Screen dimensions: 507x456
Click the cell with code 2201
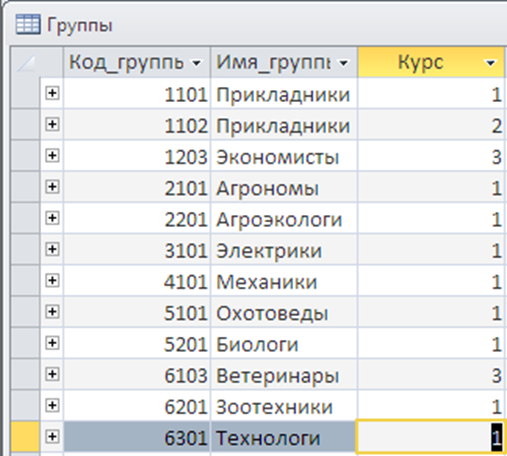[137, 218]
